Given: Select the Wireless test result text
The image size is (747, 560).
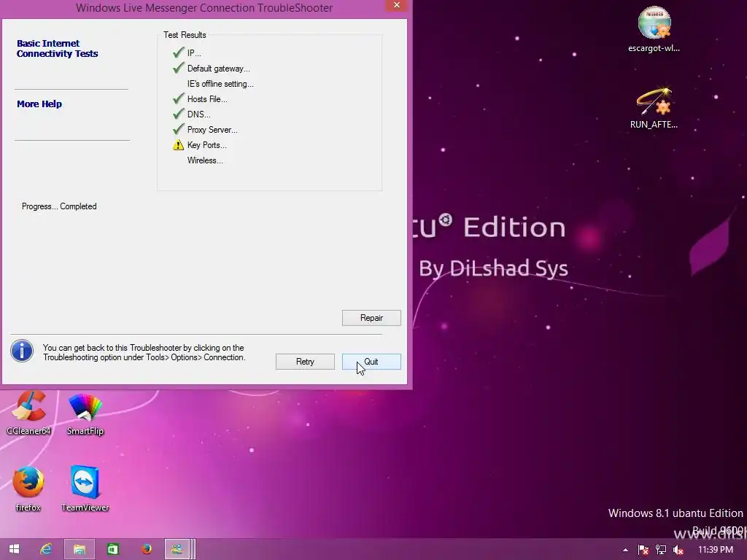Looking at the screenshot, I should pos(205,160).
